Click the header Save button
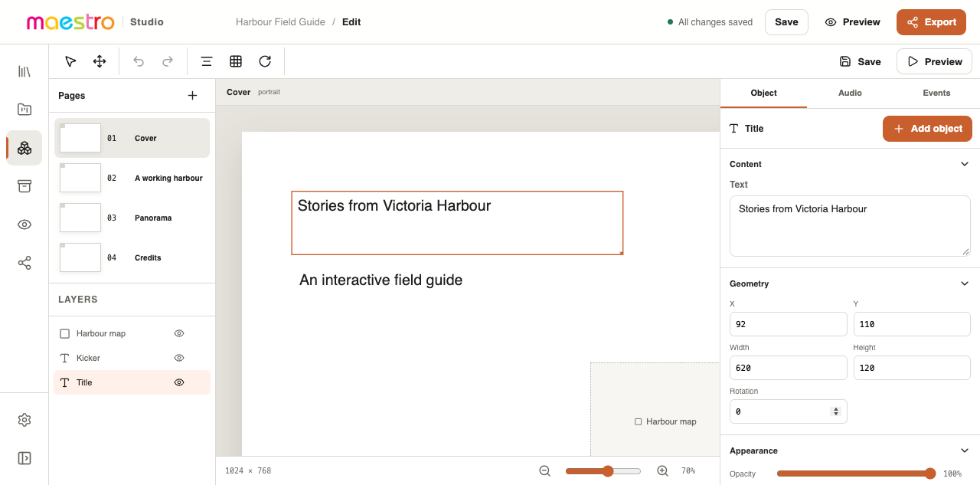This screenshot has height=485, width=980. pos(786,22)
